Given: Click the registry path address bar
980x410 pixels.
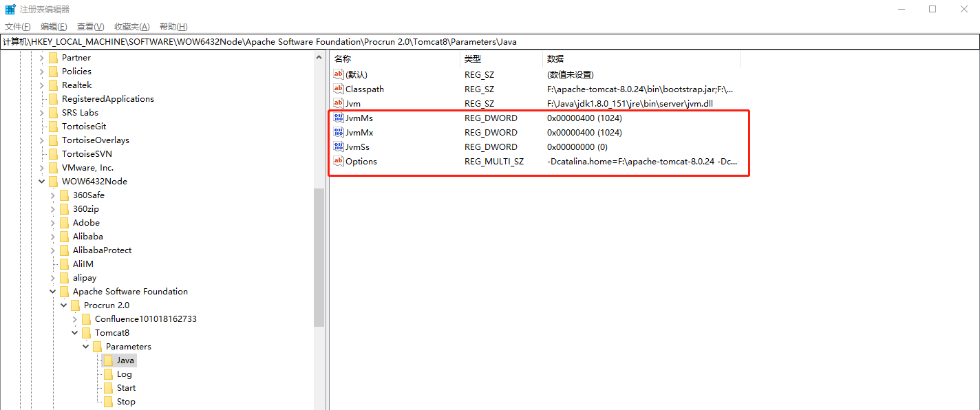Looking at the screenshot, I should [x=275, y=41].
